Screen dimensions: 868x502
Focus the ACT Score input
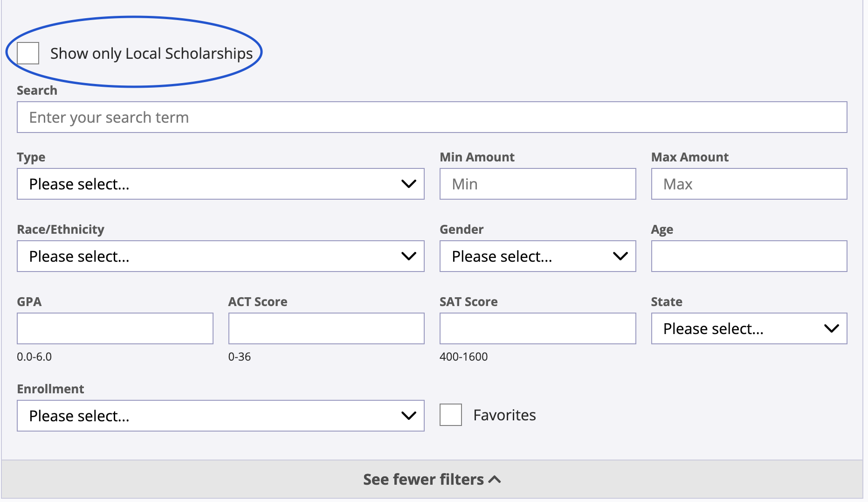pyautogui.click(x=326, y=328)
